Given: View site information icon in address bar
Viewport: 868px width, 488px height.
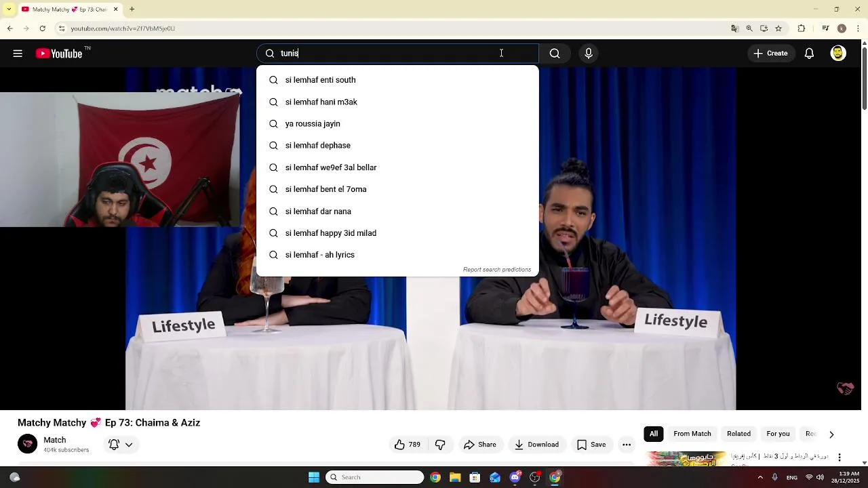Looking at the screenshot, I should point(62,28).
